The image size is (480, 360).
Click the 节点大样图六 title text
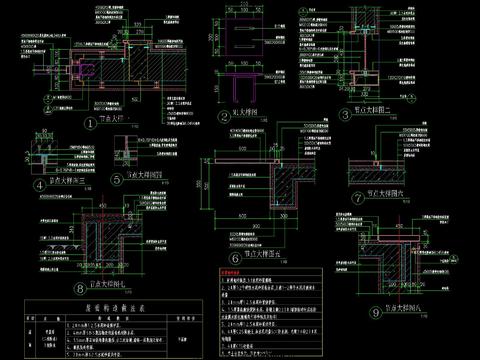click(x=386, y=193)
